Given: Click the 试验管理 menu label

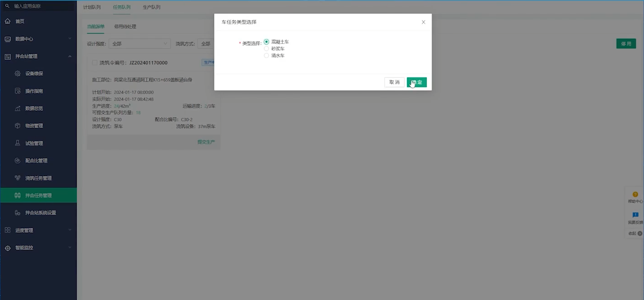Looking at the screenshot, I should [x=34, y=143].
